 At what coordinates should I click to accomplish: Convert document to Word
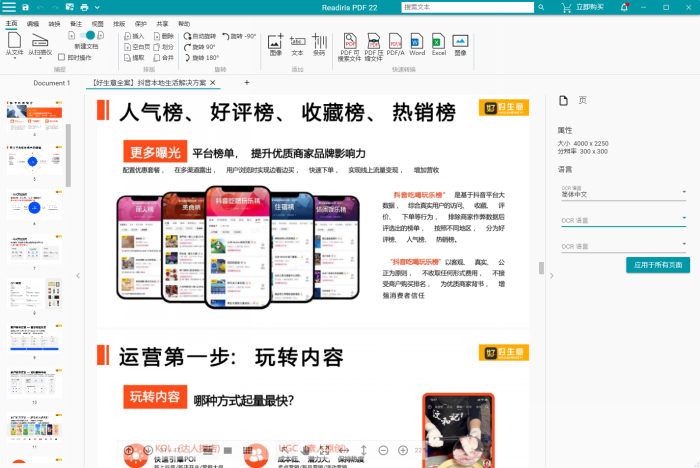(417, 44)
